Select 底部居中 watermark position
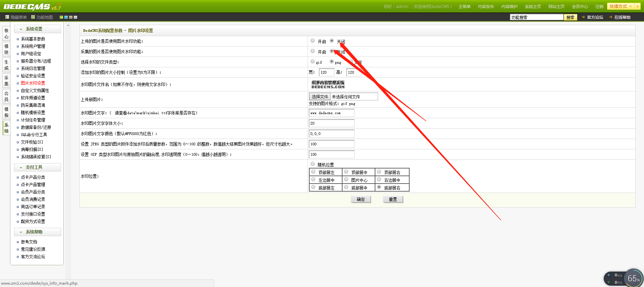The width and height of the screenshot is (644, 287). (346, 187)
